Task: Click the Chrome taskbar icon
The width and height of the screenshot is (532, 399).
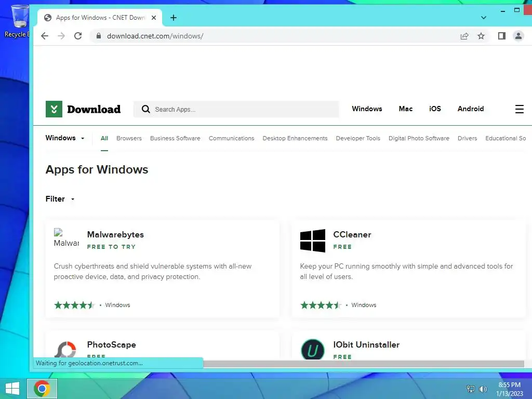Action: click(x=42, y=389)
